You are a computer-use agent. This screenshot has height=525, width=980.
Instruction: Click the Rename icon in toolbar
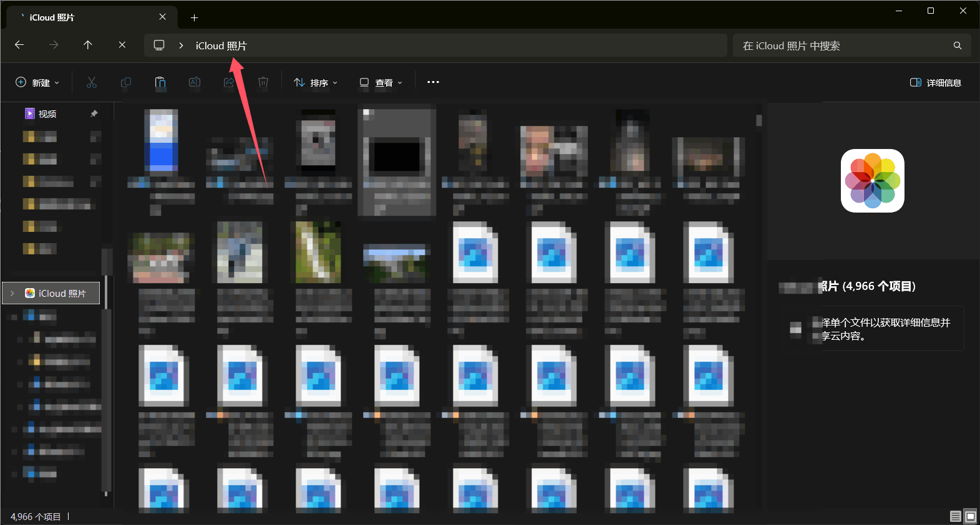tap(195, 82)
